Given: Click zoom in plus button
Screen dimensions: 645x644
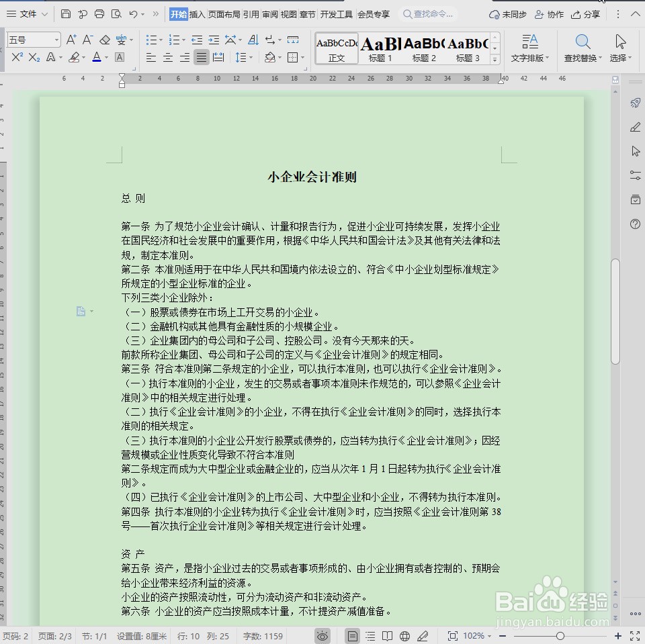Looking at the screenshot, I should click(618, 636).
